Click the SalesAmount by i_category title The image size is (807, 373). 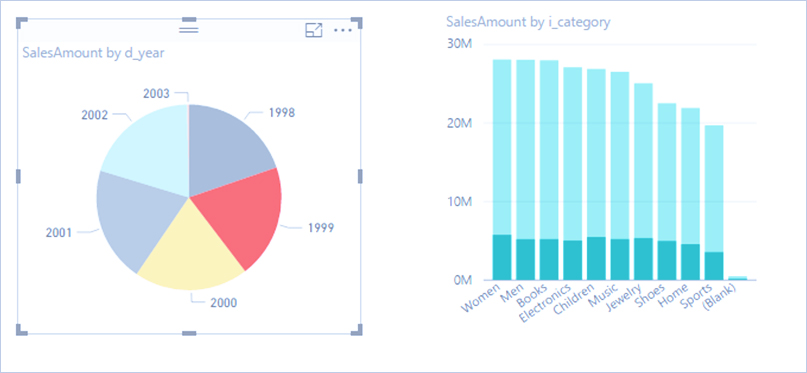(x=528, y=22)
